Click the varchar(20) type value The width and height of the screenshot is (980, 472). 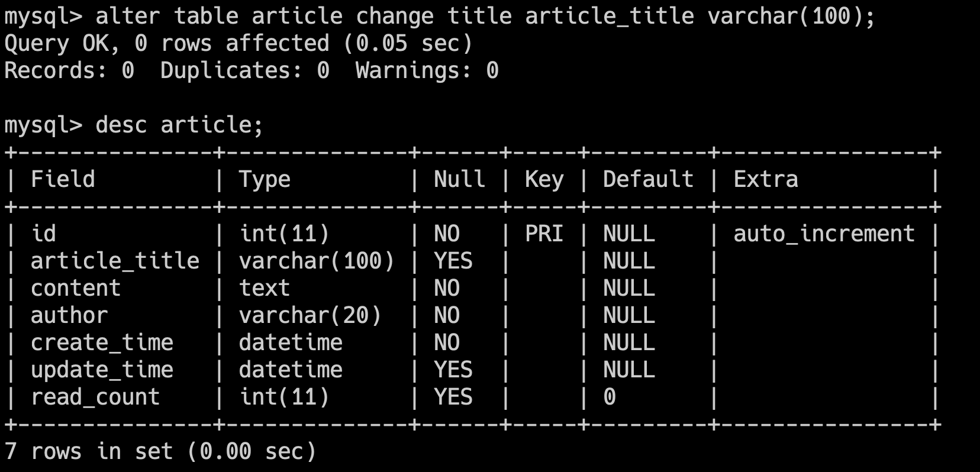pos(310,315)
